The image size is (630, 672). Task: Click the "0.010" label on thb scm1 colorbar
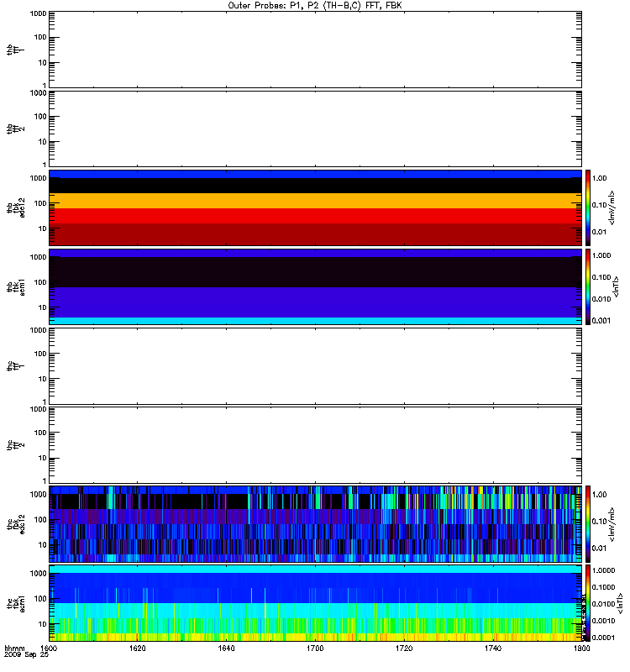[601, 299]
